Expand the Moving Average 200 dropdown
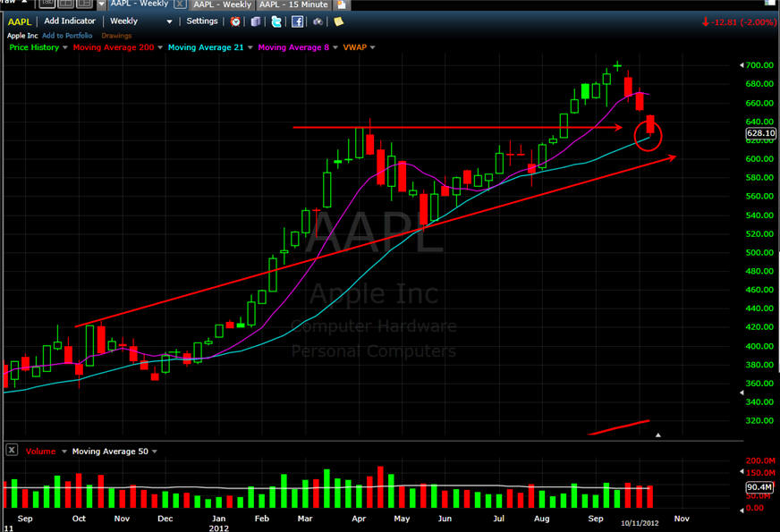The height and width of the screenshot is (532, 780). click(x=160, y=47)
